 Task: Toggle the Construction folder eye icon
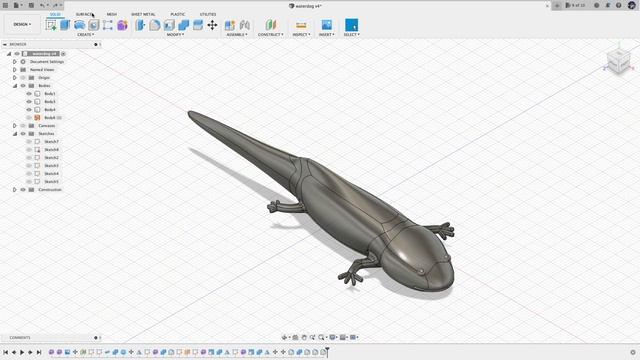tap(23, 189)
